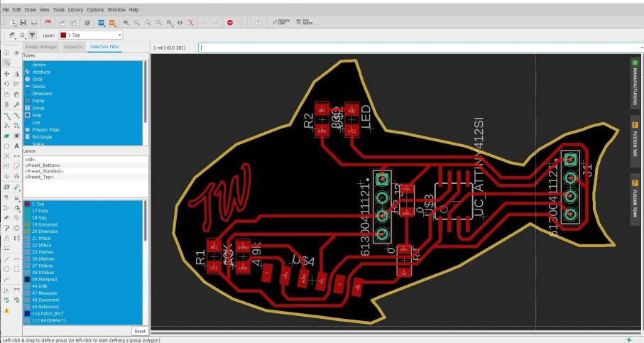The image size is (644, 343).
Task: Select the <Preset_Top> layer preset
Action: pos(44,177)
